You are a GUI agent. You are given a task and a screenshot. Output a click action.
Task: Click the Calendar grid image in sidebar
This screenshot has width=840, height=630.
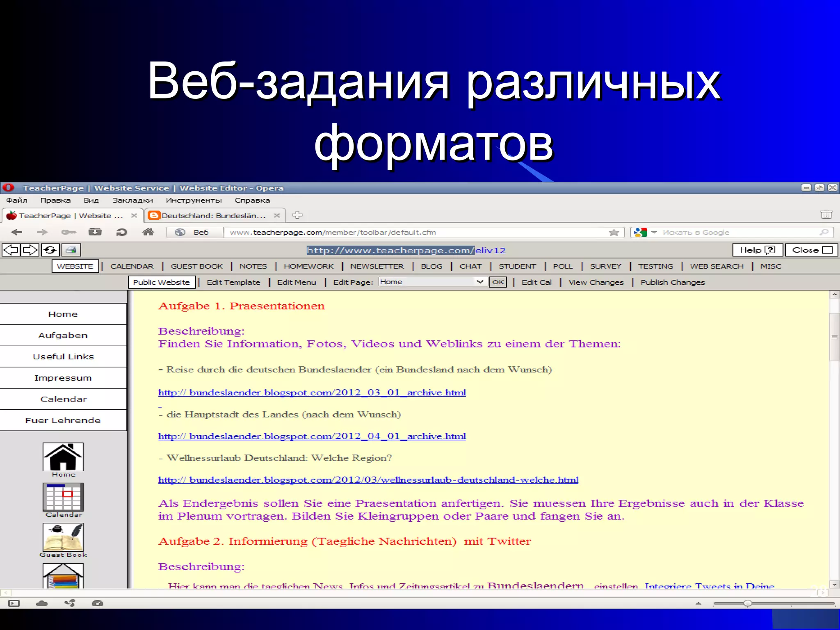63,497
